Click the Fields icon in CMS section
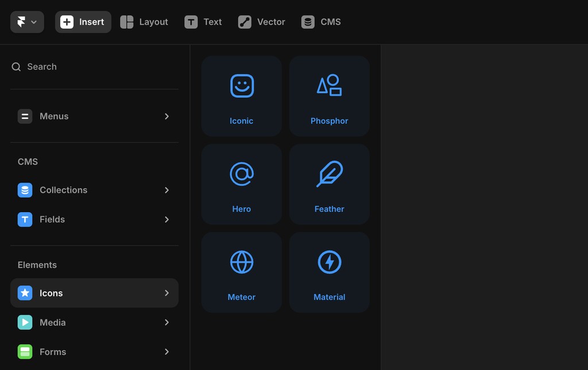 click(25, 219)
